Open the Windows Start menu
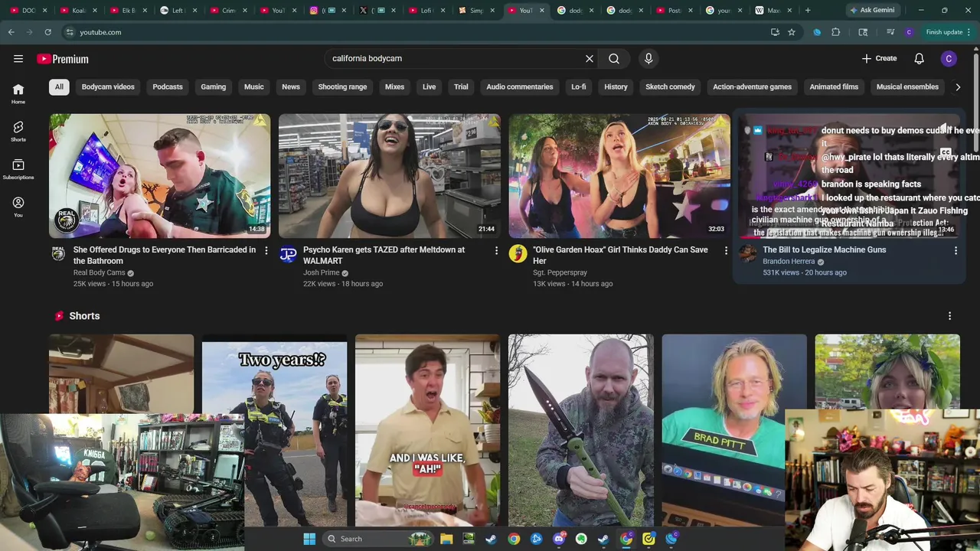 pos(309,539)
